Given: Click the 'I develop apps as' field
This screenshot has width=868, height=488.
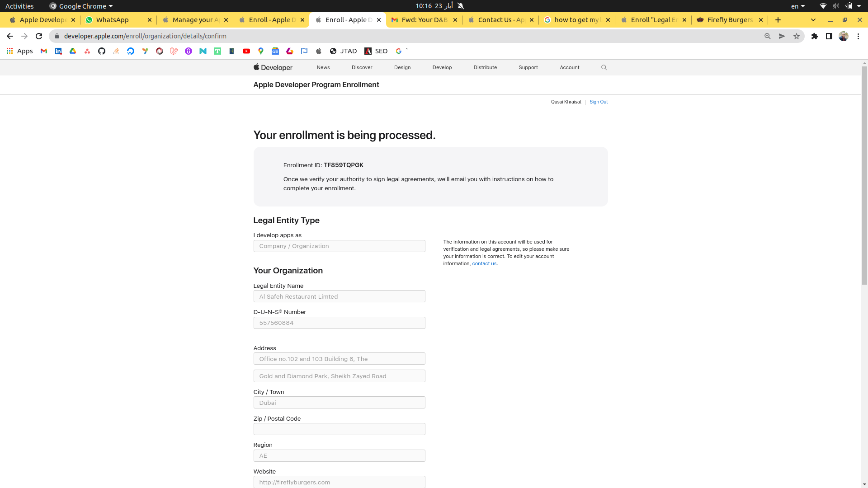Looking at the screenshot, I should [x=339, y=246].
